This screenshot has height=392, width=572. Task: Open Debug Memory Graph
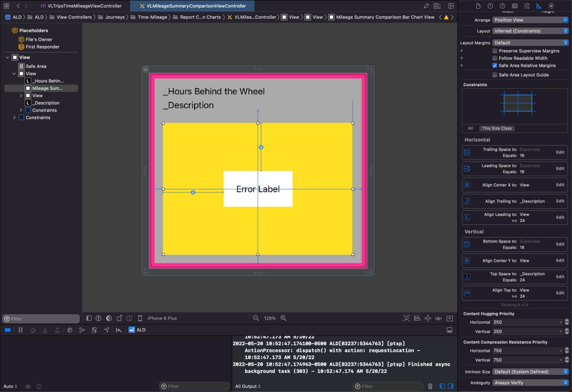tap(82, 330)
